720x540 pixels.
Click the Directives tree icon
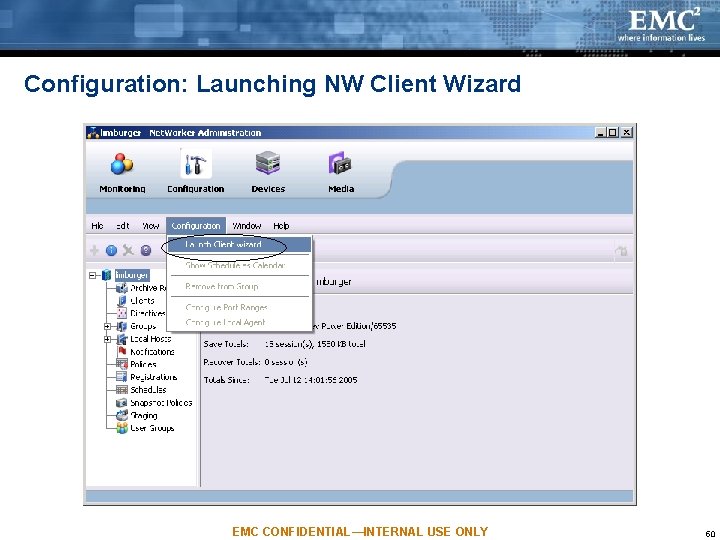click(122, 313)
